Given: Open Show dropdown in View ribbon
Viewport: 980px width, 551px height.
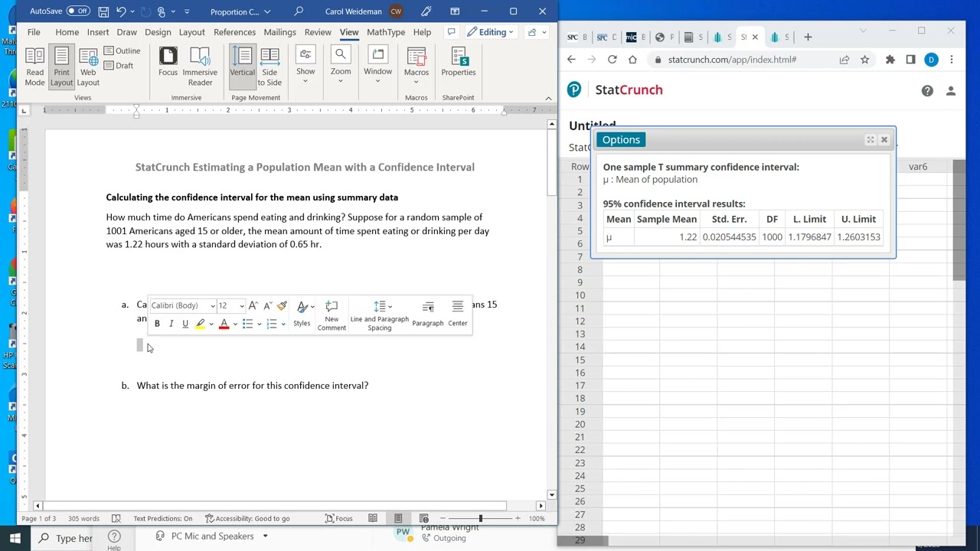Looking at the screenshot, I should pos(305,65).
